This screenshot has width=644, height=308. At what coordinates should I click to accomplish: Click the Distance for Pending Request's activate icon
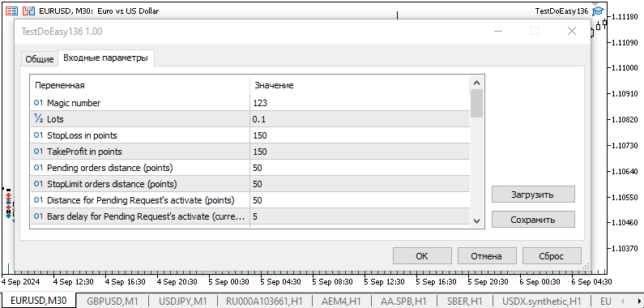click(x=38, y=200)
